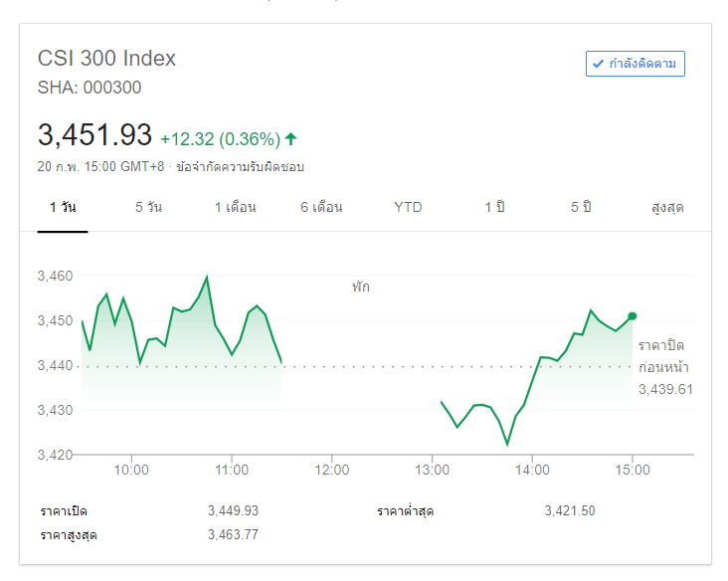Click the previous close value 3,439.61
728x581 pixels.
click(665, 389)
